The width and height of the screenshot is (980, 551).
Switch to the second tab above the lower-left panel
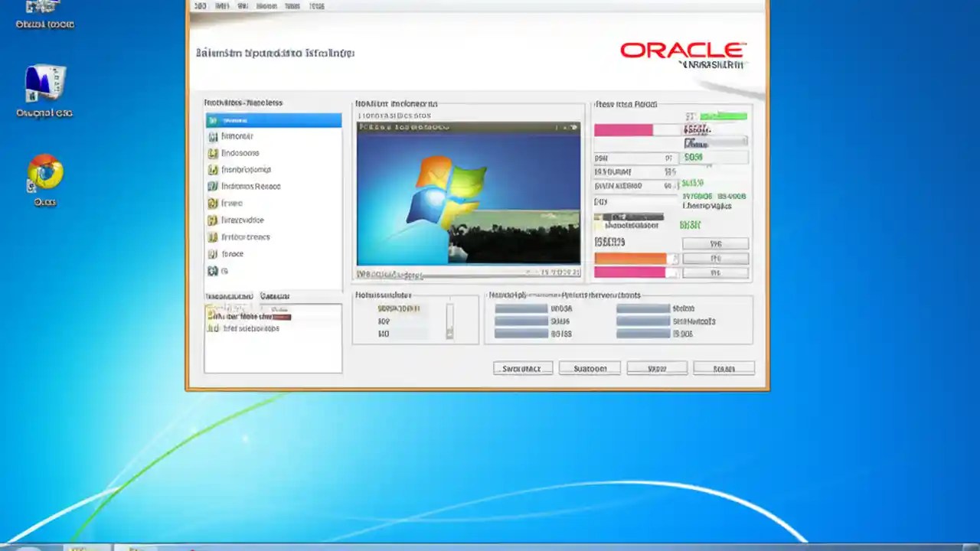click(276, 296)
